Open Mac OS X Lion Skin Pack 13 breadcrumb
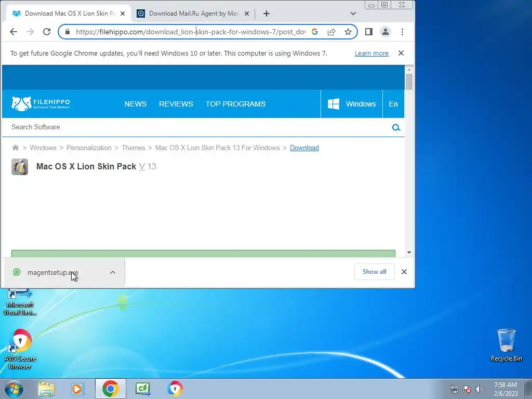 [x=218, y=148]
